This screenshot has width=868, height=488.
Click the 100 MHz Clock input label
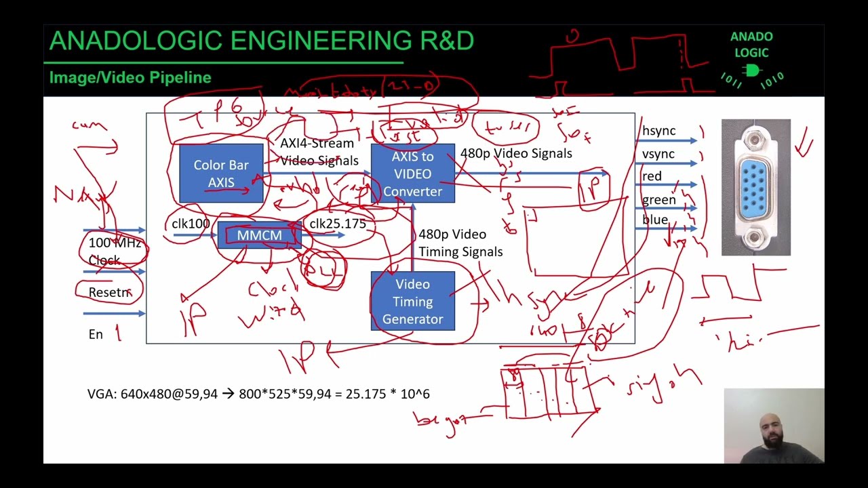115,251
